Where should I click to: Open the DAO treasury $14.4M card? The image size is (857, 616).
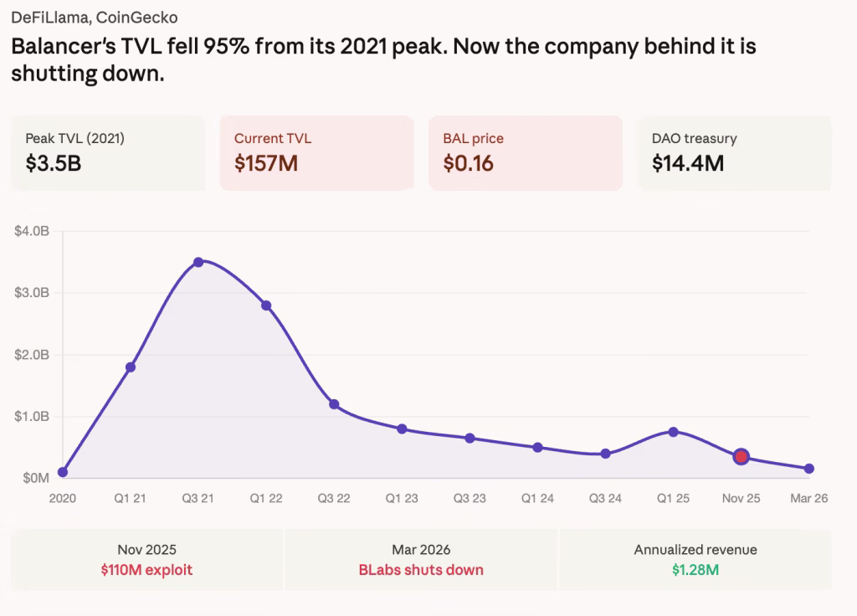click(734, 153)
